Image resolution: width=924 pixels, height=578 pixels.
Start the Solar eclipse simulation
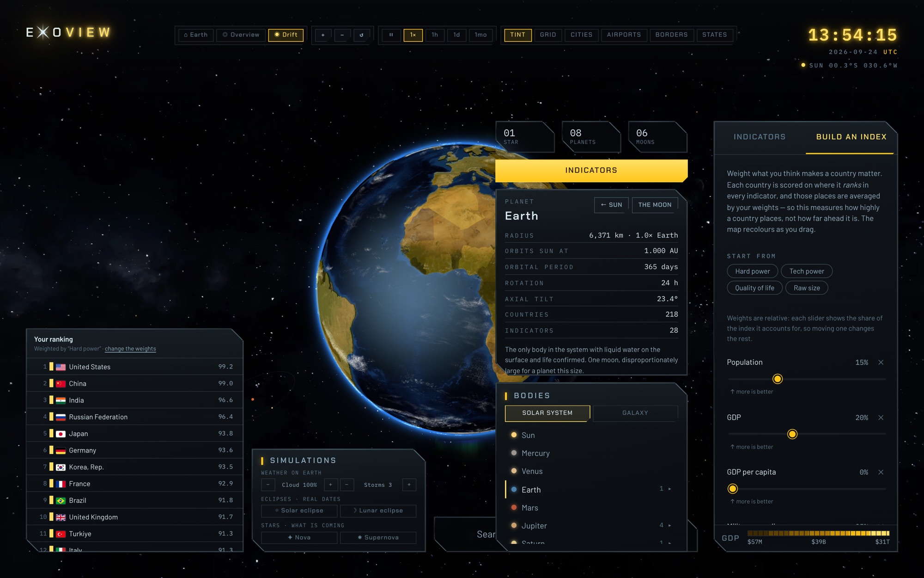click(299, 510)
